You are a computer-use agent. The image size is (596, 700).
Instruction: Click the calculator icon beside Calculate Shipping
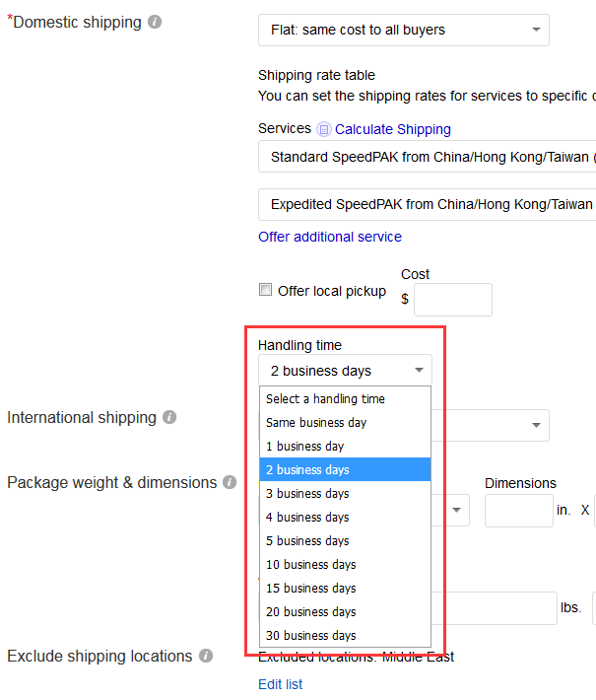(x=324, y=129)
